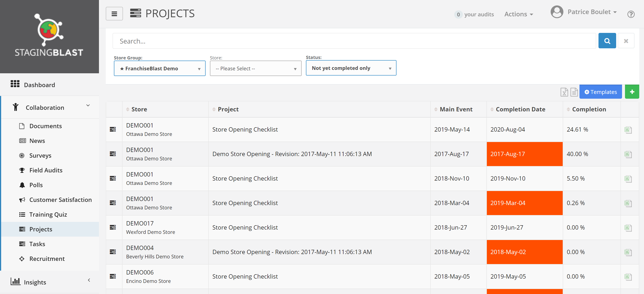Click the hamburger menu toggle button
The width and height of the screenshot is (644, 294).
pos(114,14)
